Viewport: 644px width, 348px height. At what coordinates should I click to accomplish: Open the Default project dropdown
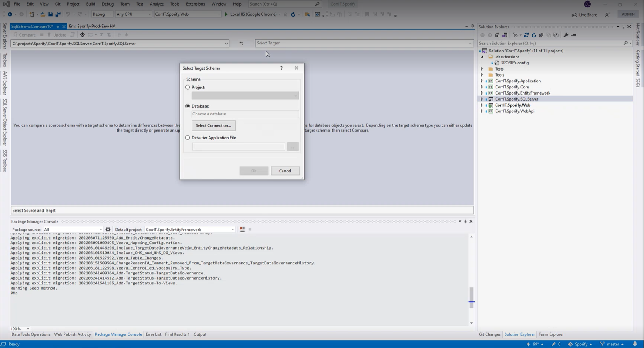click(233, 230)
